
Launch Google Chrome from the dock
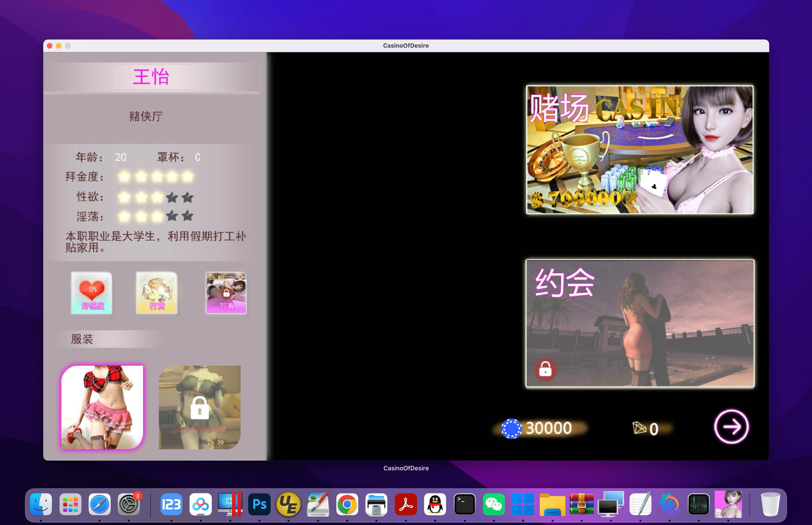coord(347,504)
